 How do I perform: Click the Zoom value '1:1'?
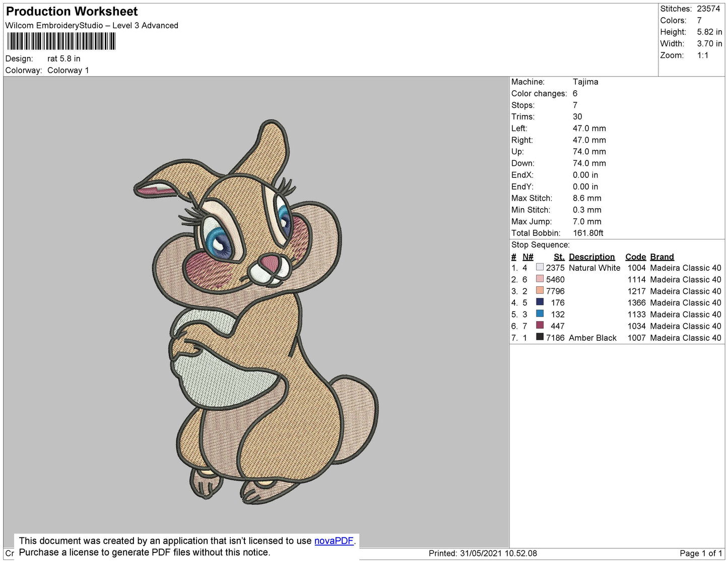click(703, 55)
